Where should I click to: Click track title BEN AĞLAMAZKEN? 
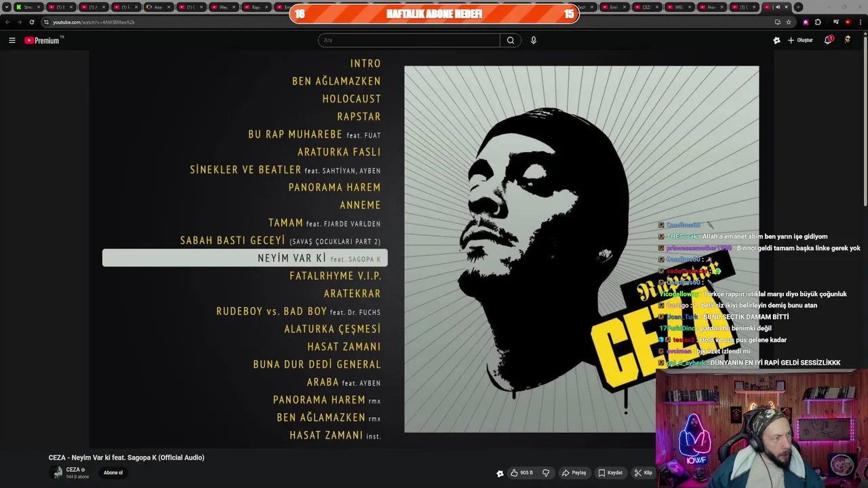336,81
